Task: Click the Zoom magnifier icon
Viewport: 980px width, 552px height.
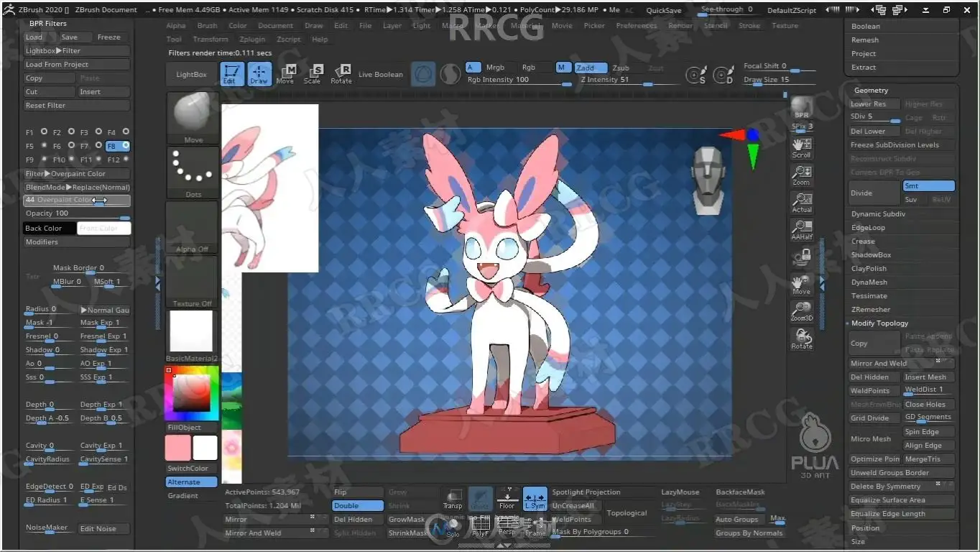Action: [802, 175]
